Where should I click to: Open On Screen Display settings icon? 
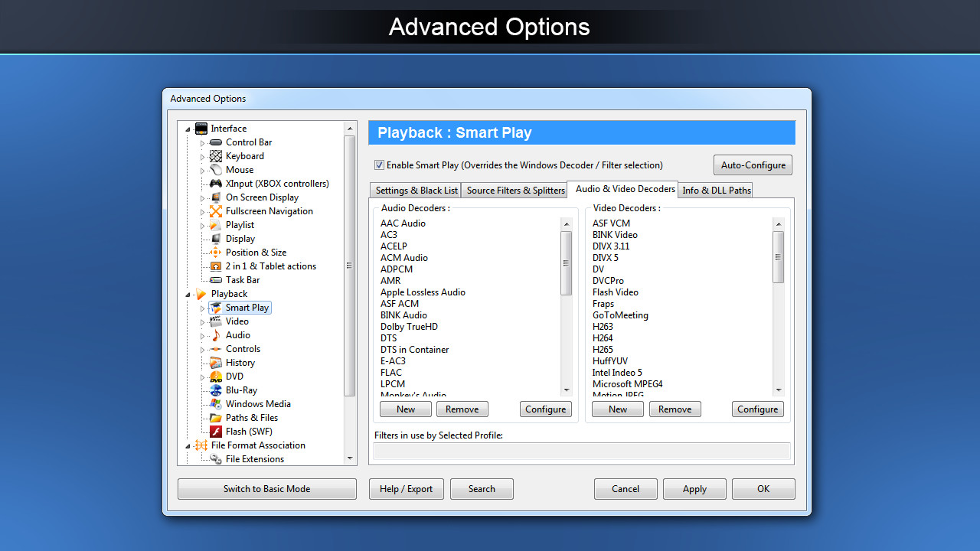pyautogui.click(x=215, y=197)
